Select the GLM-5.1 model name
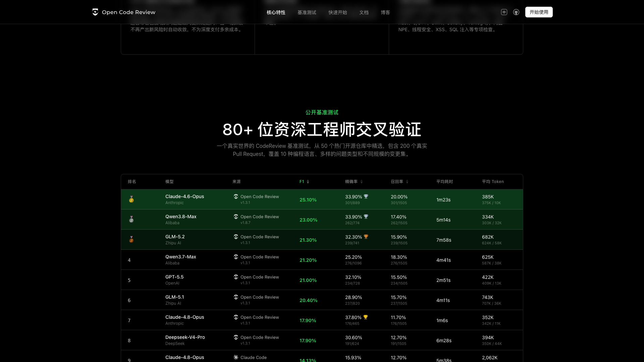 175,297
